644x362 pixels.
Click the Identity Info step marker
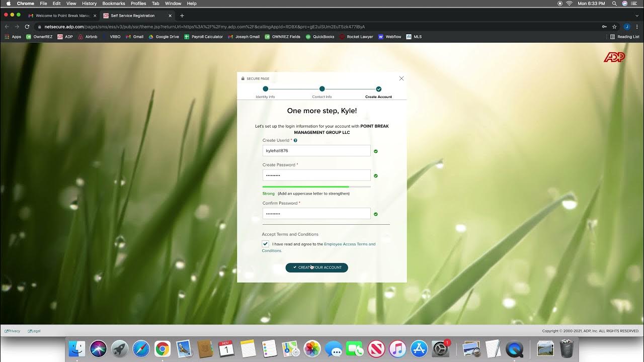pos(266,89)
